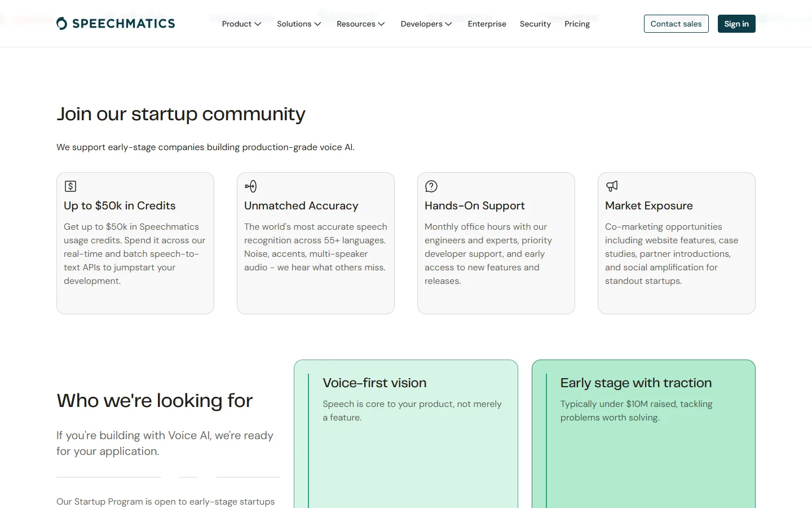The image size is (812, 508).
Task: Click the 'Get up to $50k' description
Action: (x=135, y=254)
